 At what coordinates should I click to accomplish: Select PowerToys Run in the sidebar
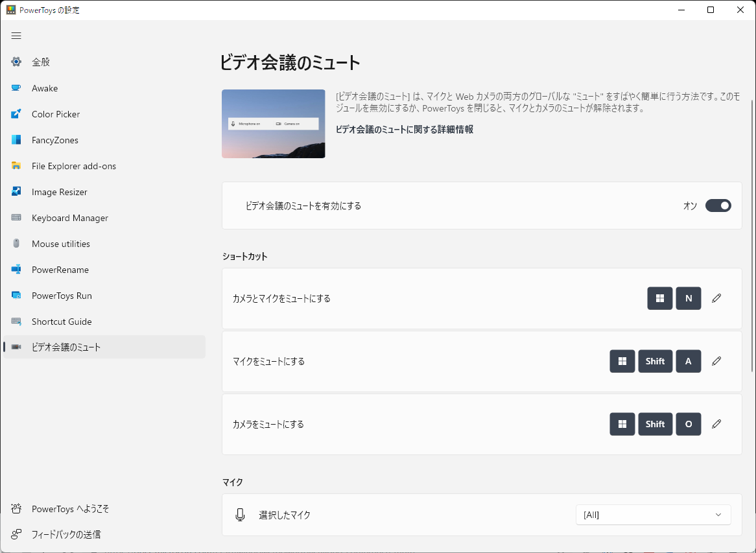click(104, 296)
